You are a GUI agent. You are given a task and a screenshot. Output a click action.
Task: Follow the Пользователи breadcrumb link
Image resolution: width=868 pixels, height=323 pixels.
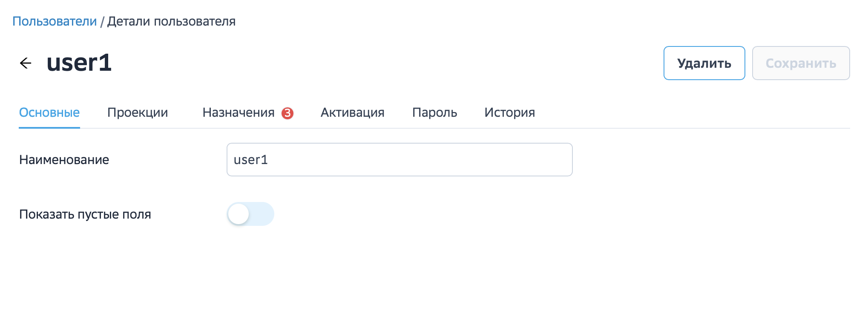pos(55,21)
